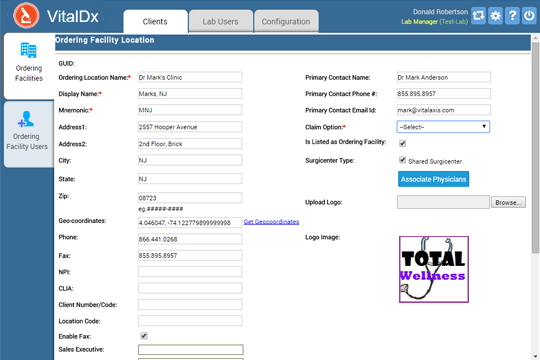
Task: Click the Address2 input field
Action: pos(190,144)
